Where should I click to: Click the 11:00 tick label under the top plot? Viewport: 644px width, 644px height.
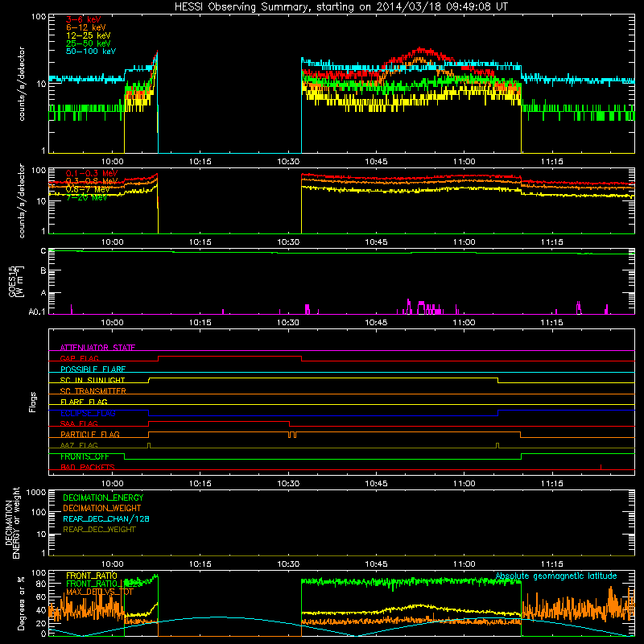point(464,162)
